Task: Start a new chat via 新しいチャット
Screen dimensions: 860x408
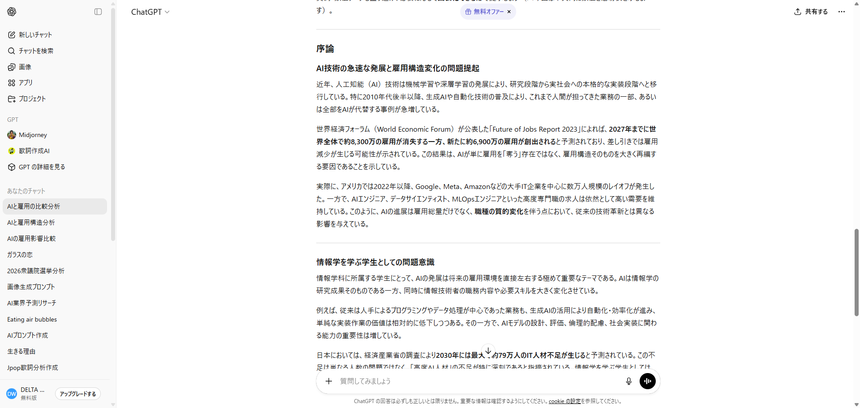Action: pos(35,35)
